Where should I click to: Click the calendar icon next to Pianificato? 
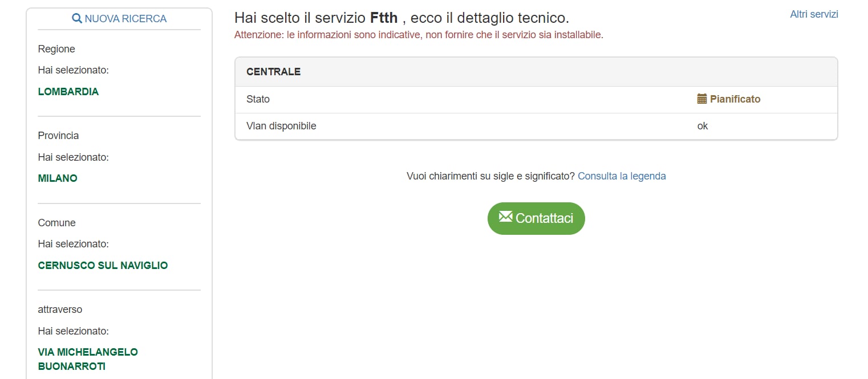[x=702, y=99]
